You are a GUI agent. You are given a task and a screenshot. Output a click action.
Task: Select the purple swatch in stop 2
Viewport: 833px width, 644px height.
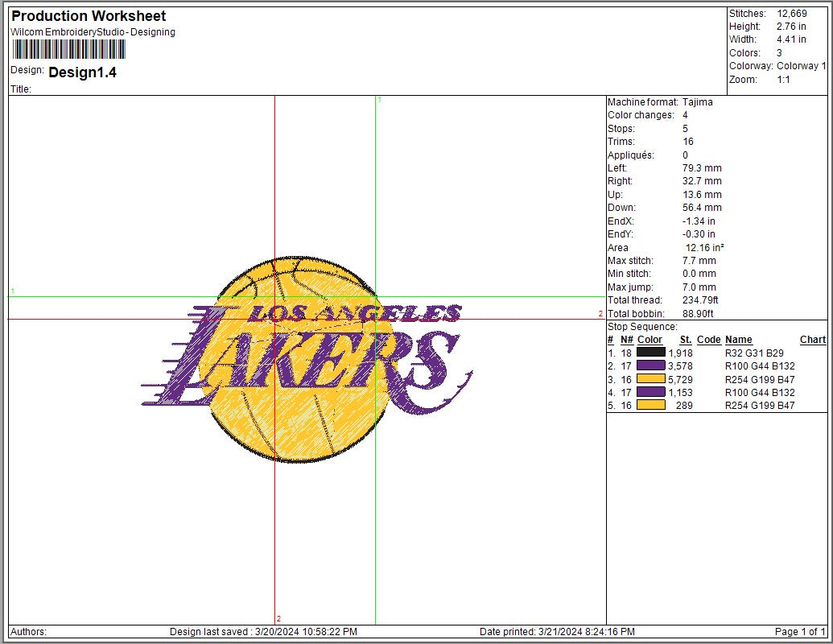[x=650, y=365]
